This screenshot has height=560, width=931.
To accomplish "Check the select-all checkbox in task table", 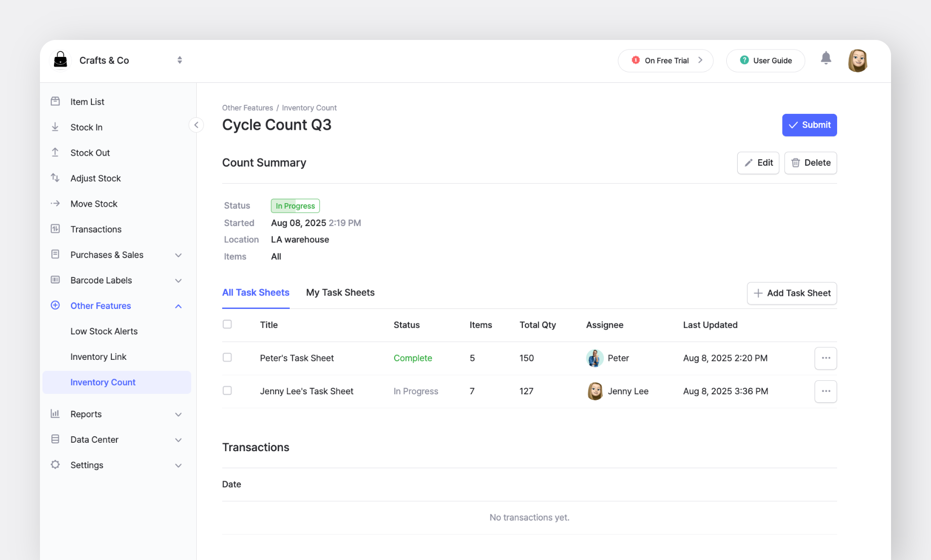I will [x=227, y=324].
